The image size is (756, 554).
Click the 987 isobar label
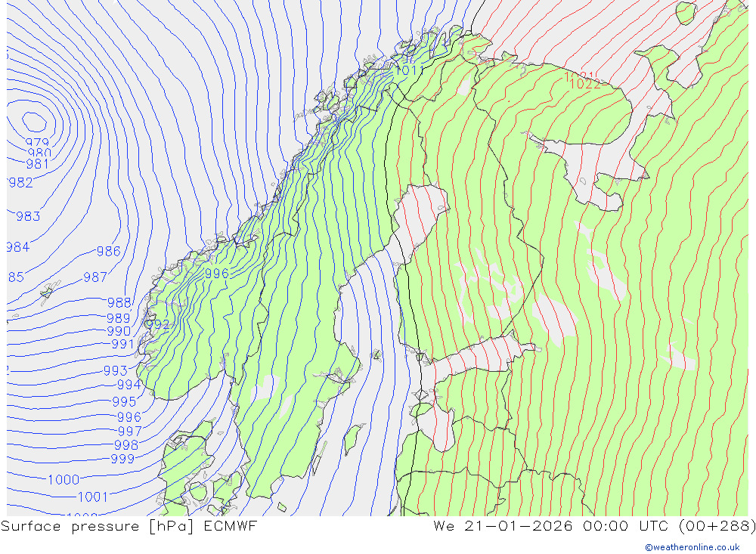95,277
